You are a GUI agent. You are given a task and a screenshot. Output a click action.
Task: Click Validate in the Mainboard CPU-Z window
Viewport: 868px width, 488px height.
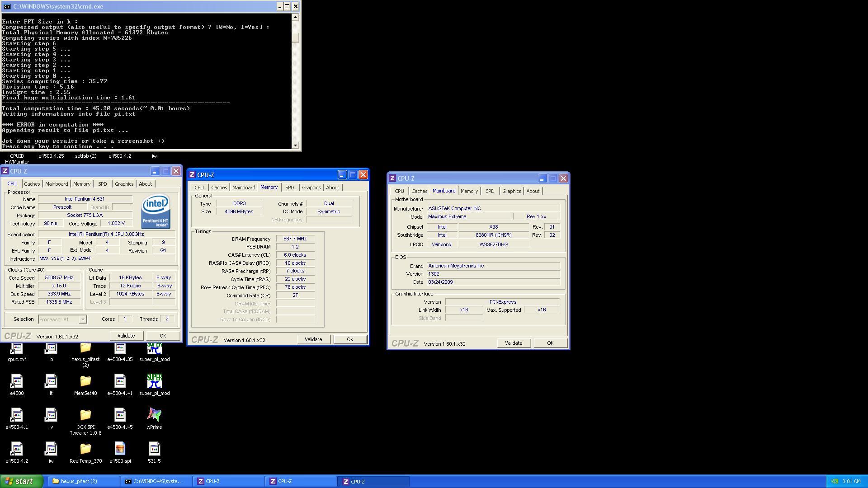514,343
